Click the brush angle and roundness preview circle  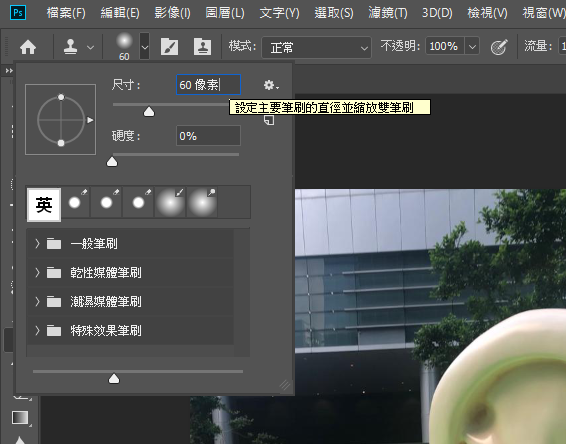(x=61, y=119)
